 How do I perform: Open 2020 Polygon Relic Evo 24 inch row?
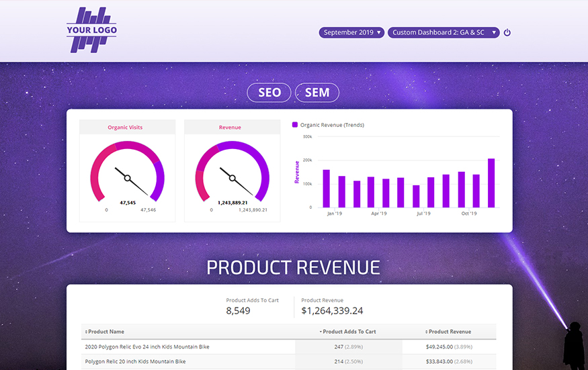tap(146, 347)
